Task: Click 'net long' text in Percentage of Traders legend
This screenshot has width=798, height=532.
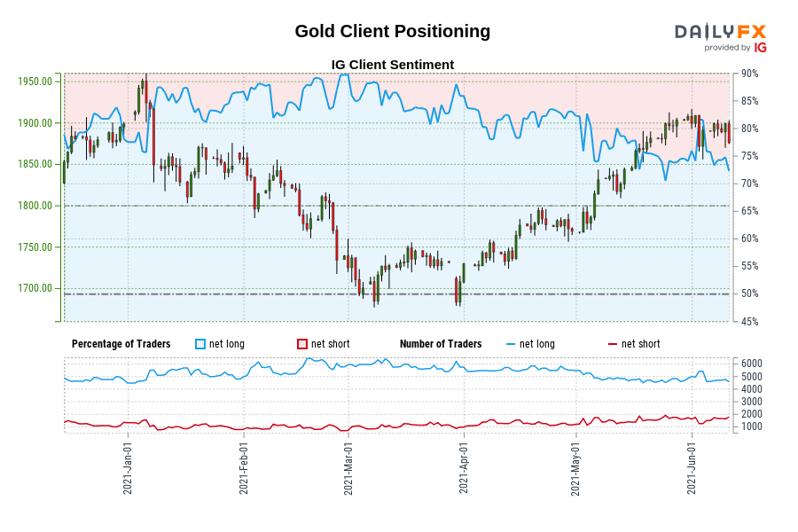Action: coord(227,344)
